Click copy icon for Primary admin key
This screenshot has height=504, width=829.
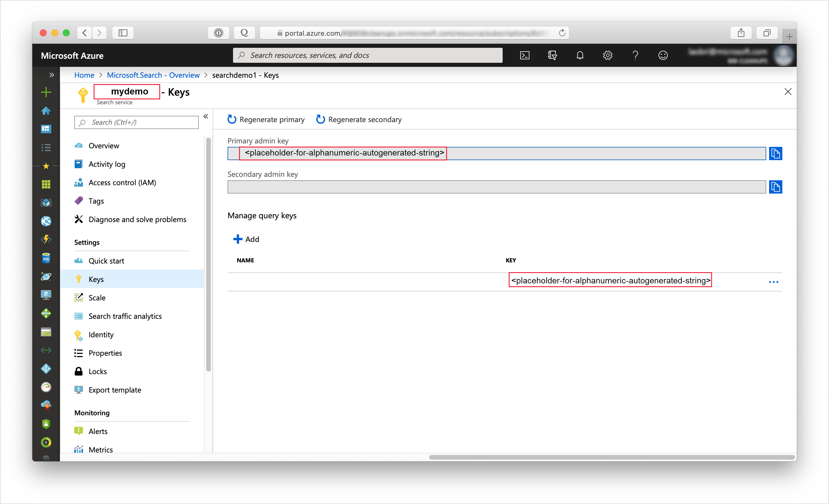click(776, 153)
